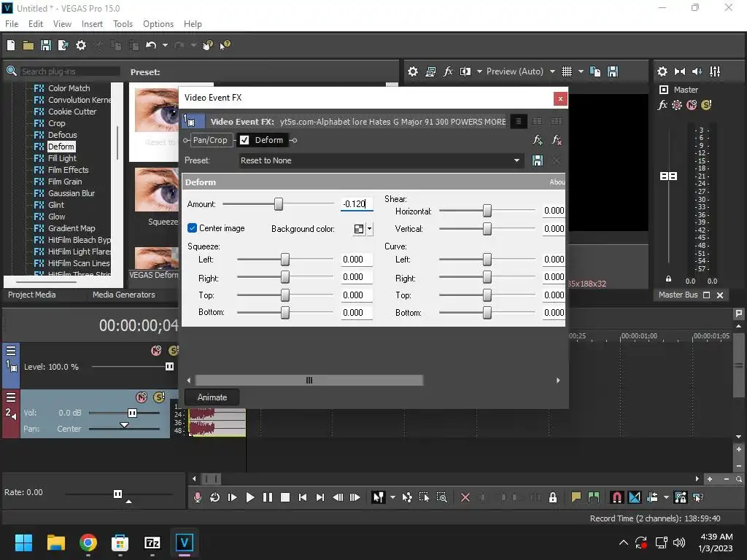Screen dimensions: 747x560
Task: Click the Insert Marker flag icon
Action: point(576,497)
